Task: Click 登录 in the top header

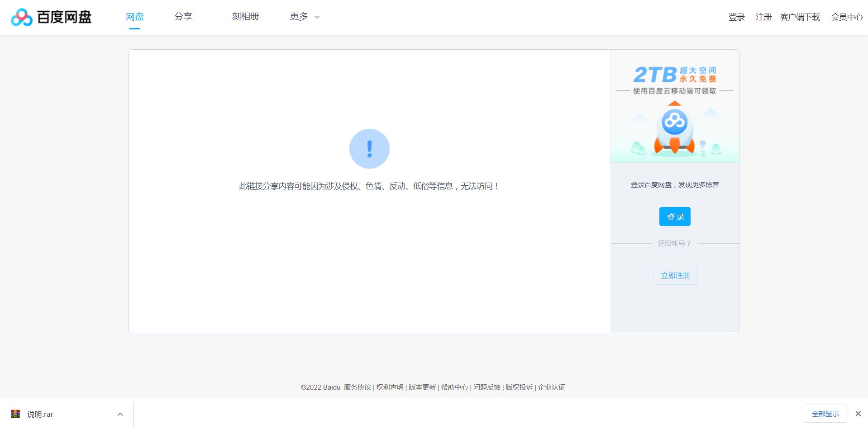Action: [736, 17]
